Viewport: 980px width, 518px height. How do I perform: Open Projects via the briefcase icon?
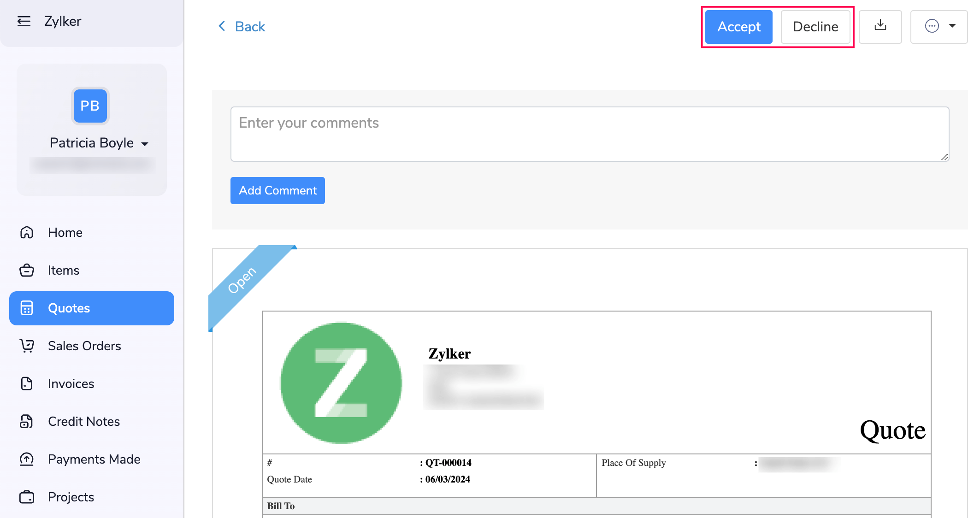(x=27, y=497)
